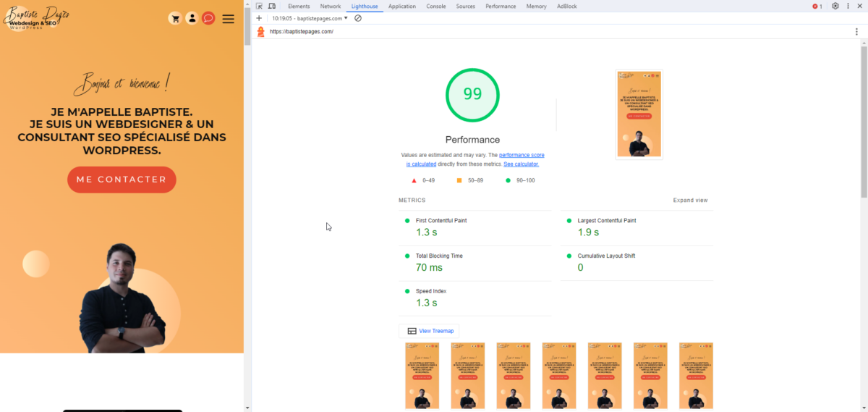Viewport: 868px width, 412px height.
Task: Click the ME CONTACTER button
Action: (122, 180)
